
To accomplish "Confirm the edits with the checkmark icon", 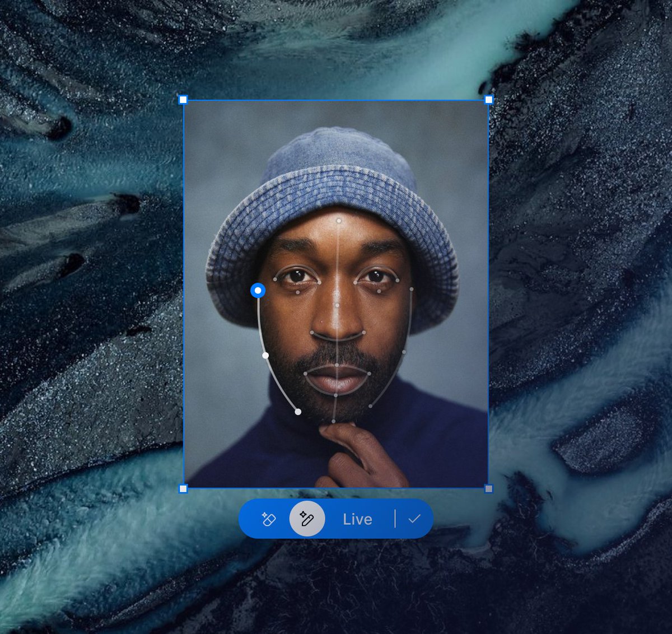I will [414, 519].
